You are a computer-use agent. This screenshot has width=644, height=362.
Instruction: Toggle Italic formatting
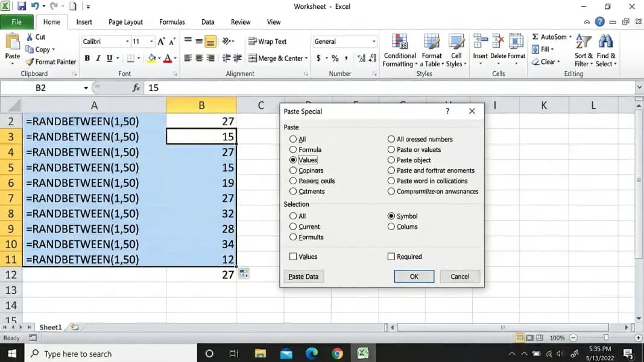point(98,58)
